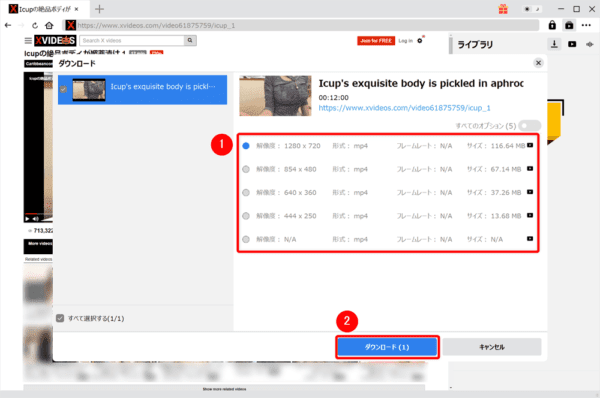The image size is (600, 398).
Task: Toggle すべて選択する(1/1) checkbox
Action: coord(60,318)
